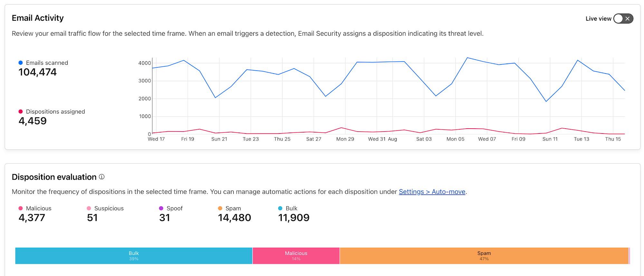Click the orange Spam legend dot

[x=220, y=208]
